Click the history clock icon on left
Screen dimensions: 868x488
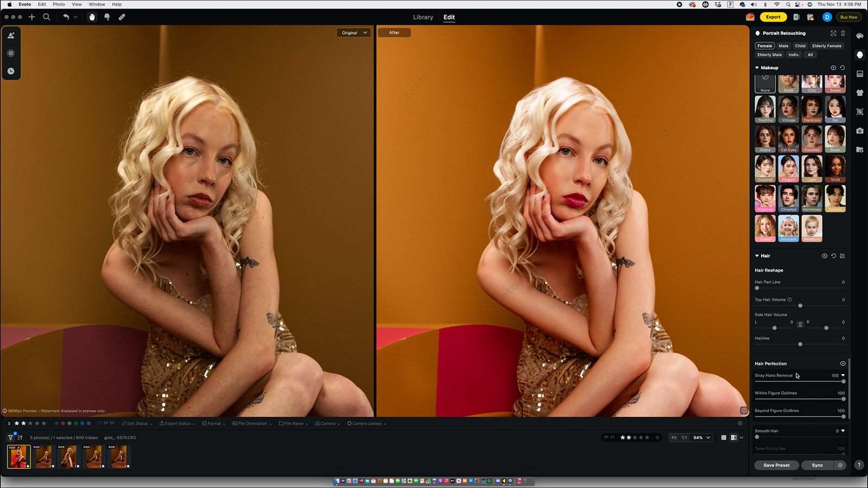[x=11, y=71]
